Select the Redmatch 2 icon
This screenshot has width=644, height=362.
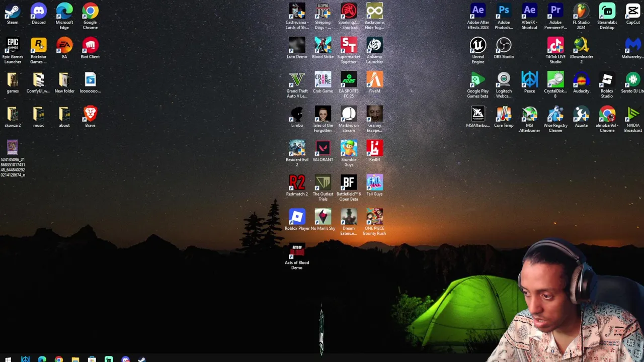pyautogui.click(x=297, y=183)
